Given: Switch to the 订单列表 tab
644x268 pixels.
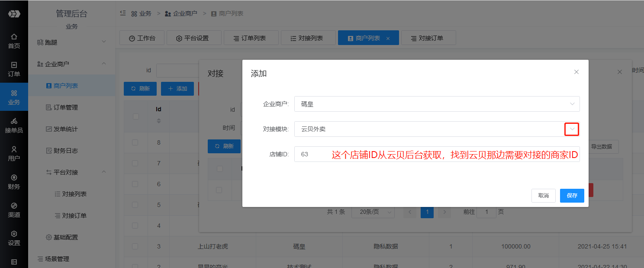Looking at the screenshot, I should pyautogui.click(x=251, y=38).
